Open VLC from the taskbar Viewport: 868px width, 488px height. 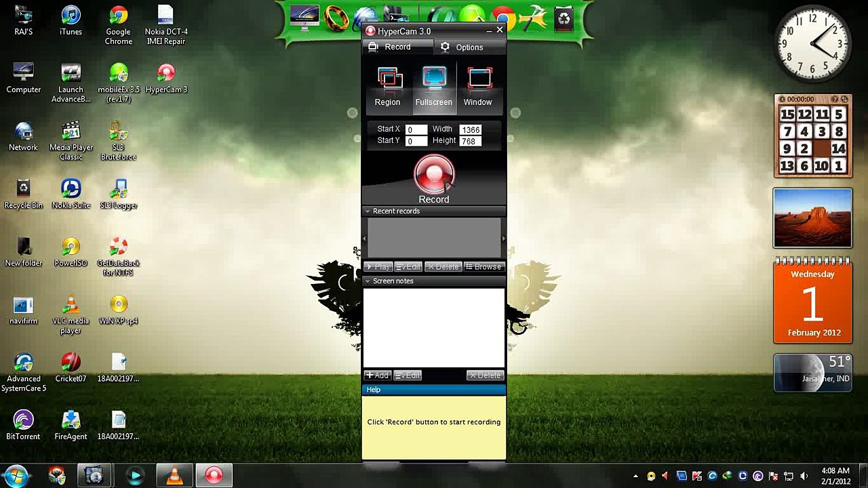174,476
